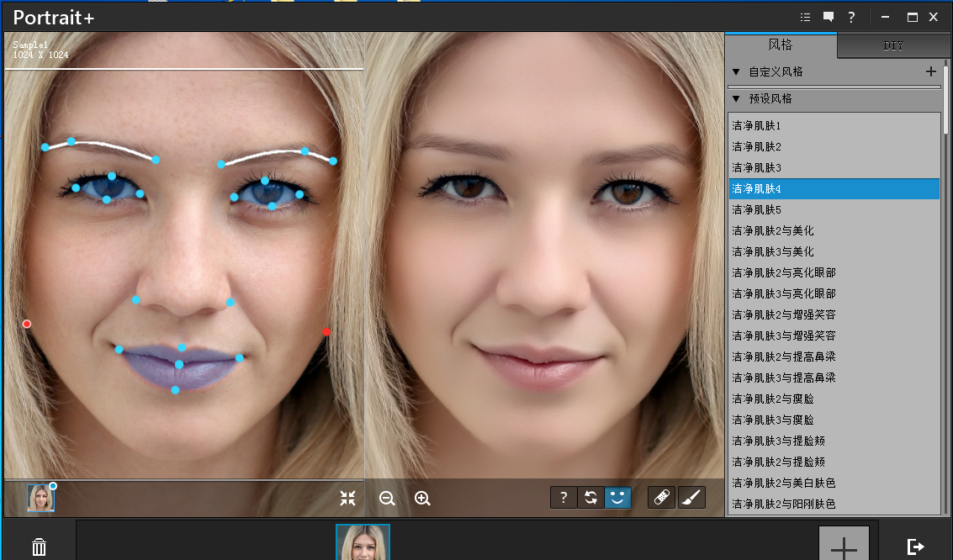Click the refresh arrows icon in preview toolbar
This screenshot has height=560, width=953.
pos(591,498)
